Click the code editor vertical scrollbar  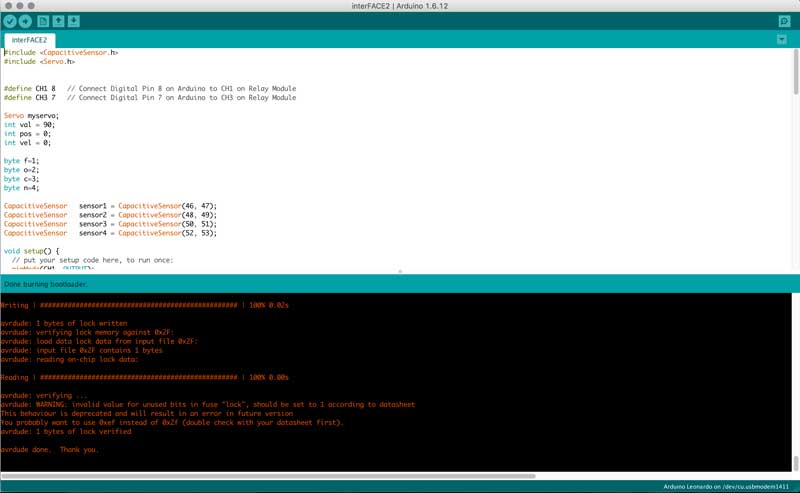click(x=796, y=71)
